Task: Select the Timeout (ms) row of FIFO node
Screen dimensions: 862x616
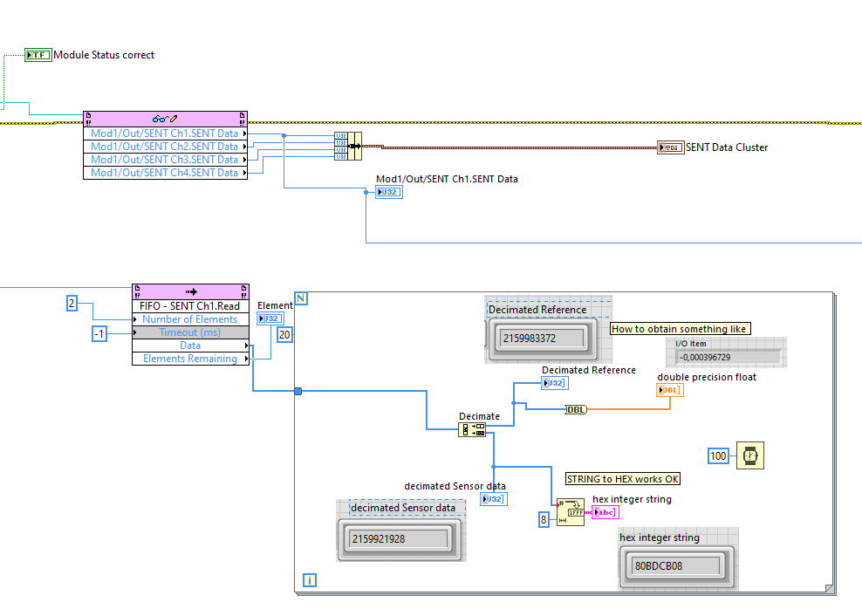Action: (189, 332)
